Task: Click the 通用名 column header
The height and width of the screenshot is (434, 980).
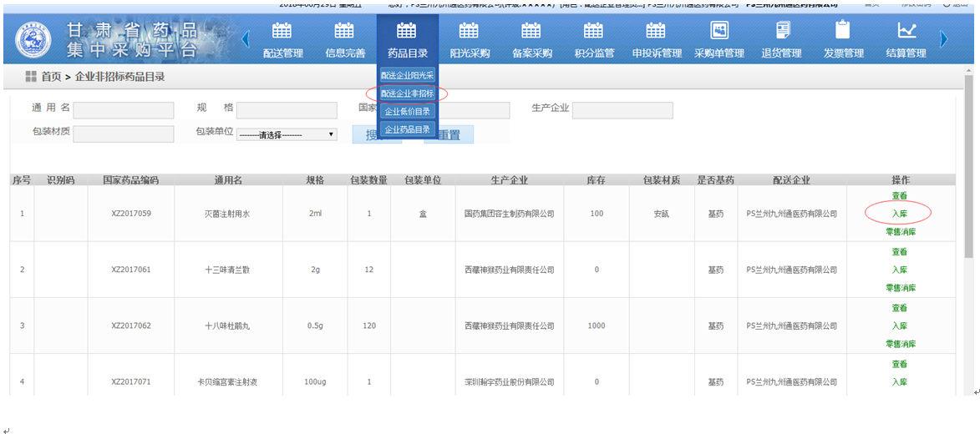Action: point(228,179)
